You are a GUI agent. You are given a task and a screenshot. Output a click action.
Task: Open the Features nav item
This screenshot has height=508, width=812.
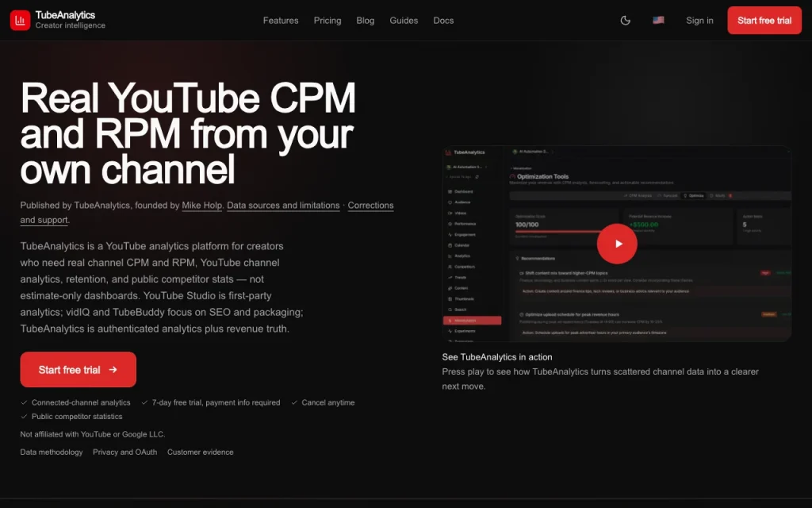(x=281, y=20)
